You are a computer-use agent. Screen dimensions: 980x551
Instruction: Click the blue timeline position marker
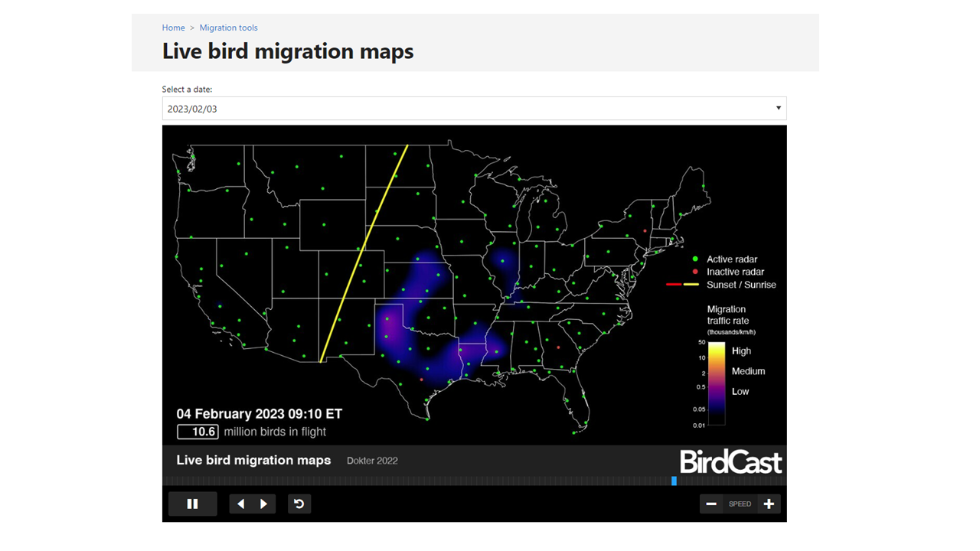(674, 481)
